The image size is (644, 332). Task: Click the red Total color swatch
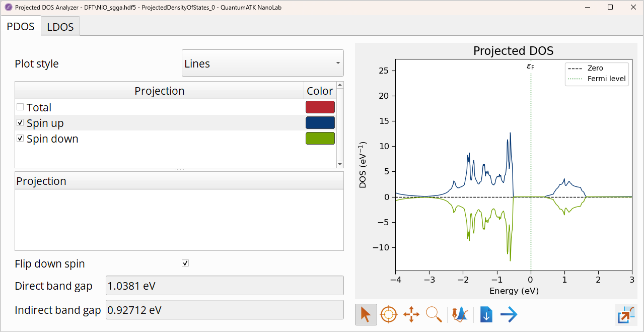[320, 107]
